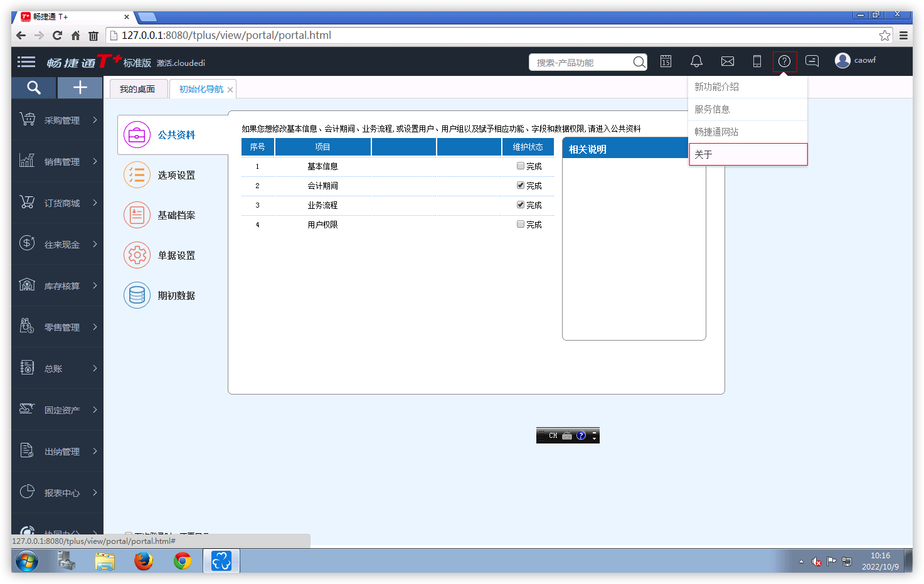Show hidden tray icons arrow

801,561
